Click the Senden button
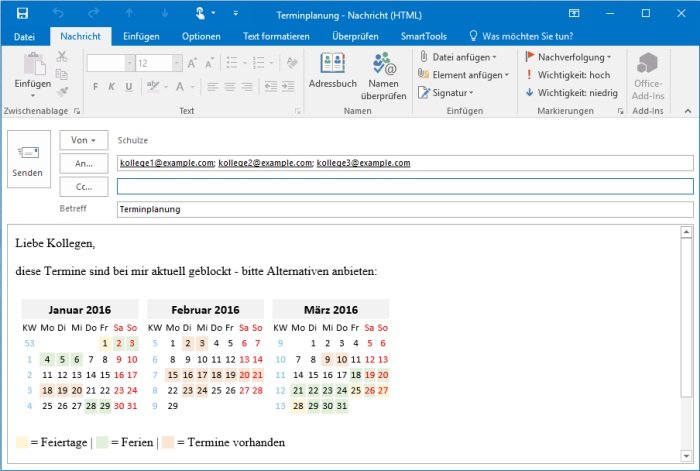 (29, 159)
